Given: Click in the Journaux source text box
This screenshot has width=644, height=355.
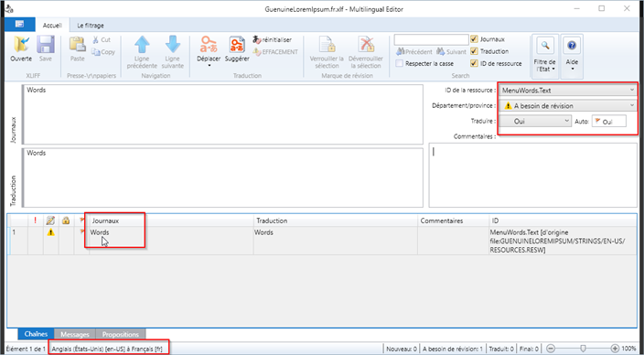Looking at the screenshot, I should click(x=222, y=114).
